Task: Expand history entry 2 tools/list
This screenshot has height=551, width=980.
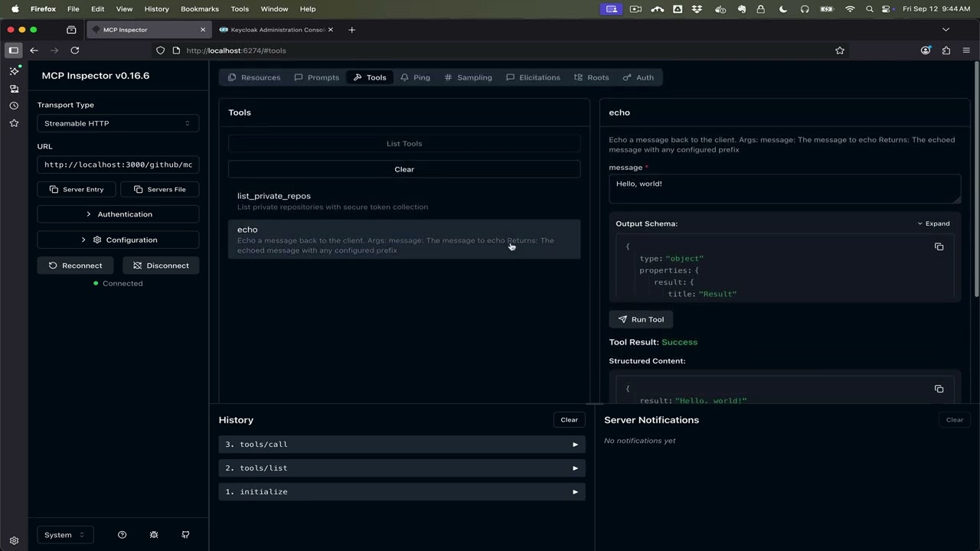Action: (402, 468)
